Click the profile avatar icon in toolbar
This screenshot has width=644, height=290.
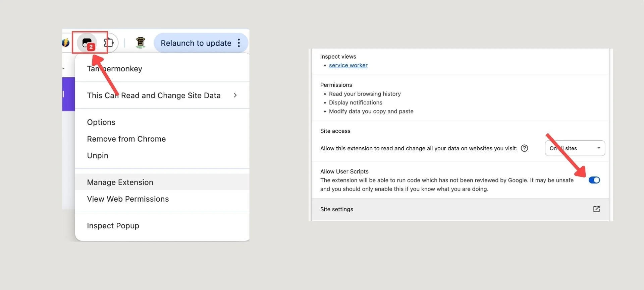point(140,43)
